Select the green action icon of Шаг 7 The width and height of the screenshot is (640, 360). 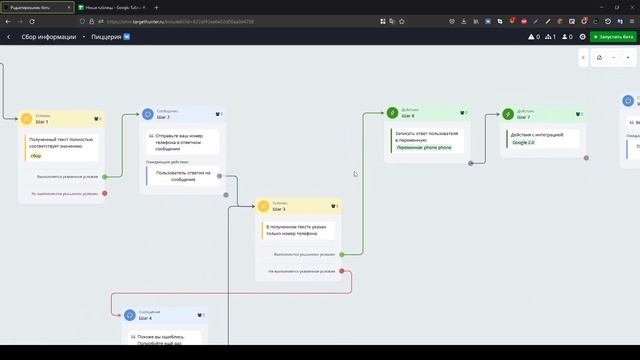508,114
